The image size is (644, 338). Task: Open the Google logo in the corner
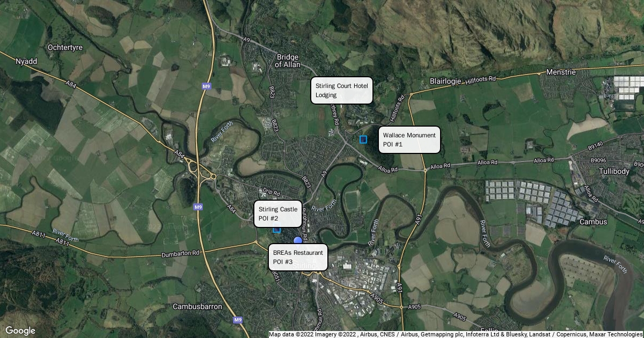click(20, 330)
